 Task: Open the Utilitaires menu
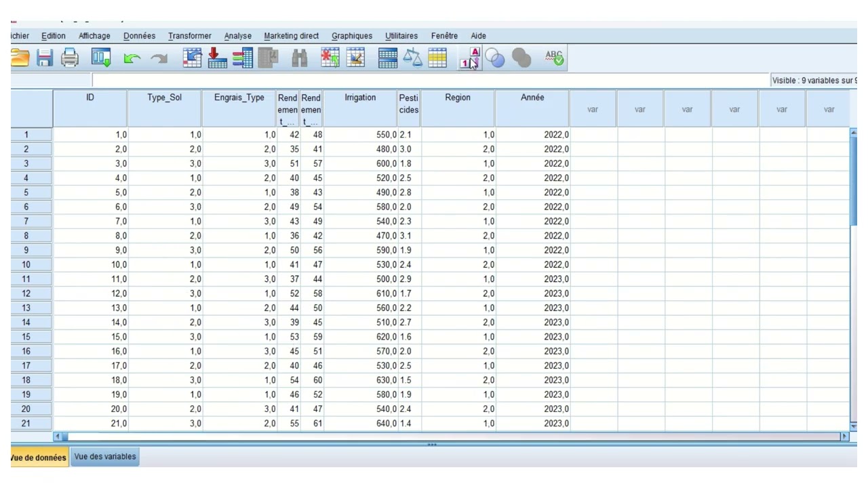click(401, 36)
